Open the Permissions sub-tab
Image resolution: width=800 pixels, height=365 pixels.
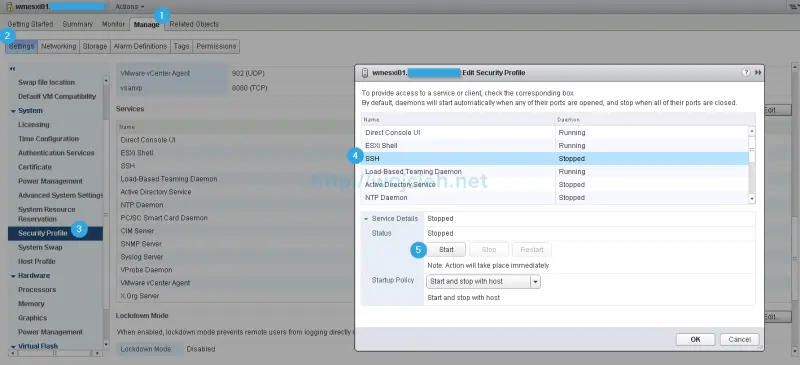click(216, 46)
